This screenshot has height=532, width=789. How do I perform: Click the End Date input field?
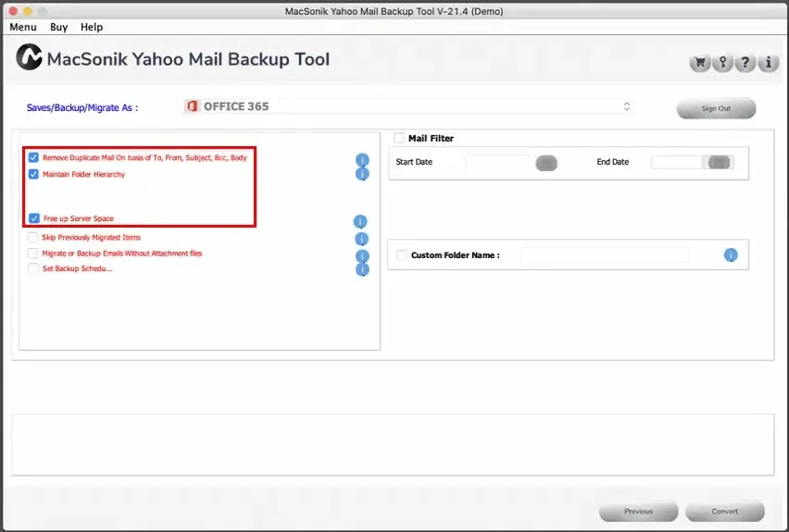677,162
